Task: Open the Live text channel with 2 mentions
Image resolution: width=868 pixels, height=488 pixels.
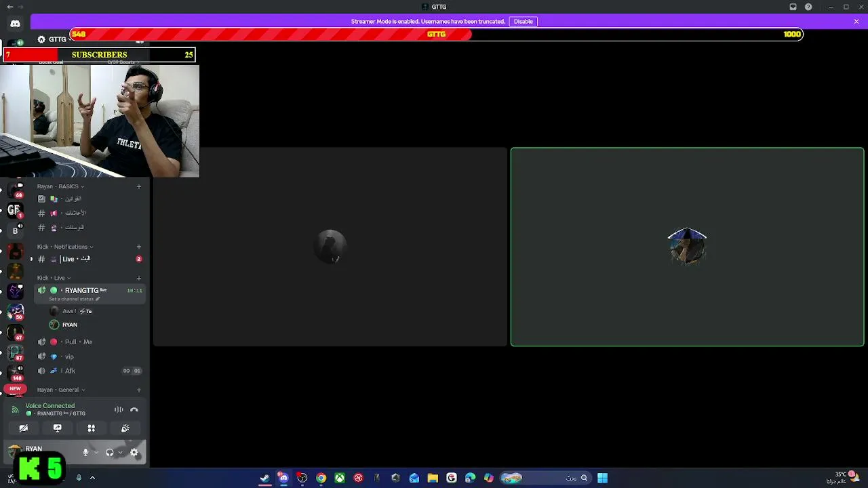Action: [90, 259]
